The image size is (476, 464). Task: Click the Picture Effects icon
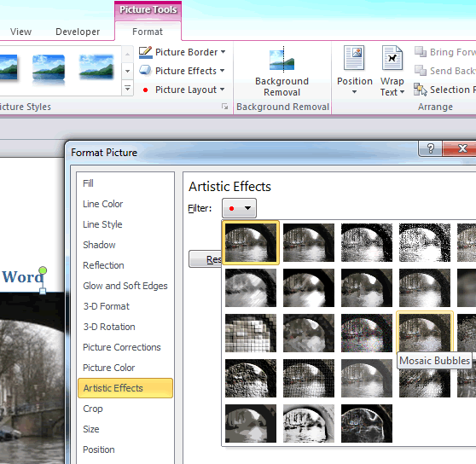click(145, 71)
